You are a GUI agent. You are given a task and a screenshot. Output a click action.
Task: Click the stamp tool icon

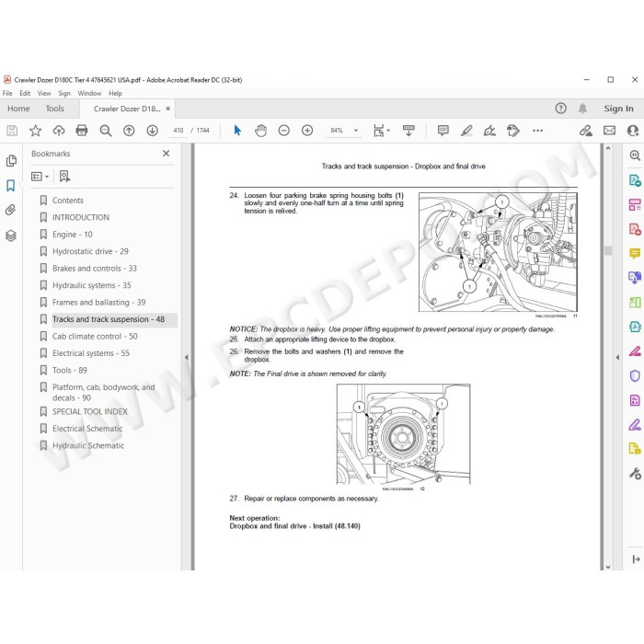pyautogui.click(x=513, y=131)
